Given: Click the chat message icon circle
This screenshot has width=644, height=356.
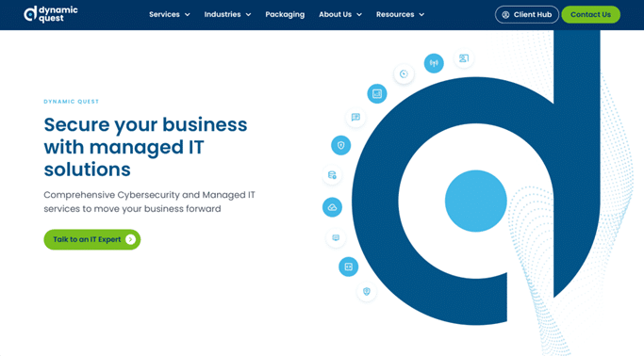Looking at the screenshot, I should [355, 118].
